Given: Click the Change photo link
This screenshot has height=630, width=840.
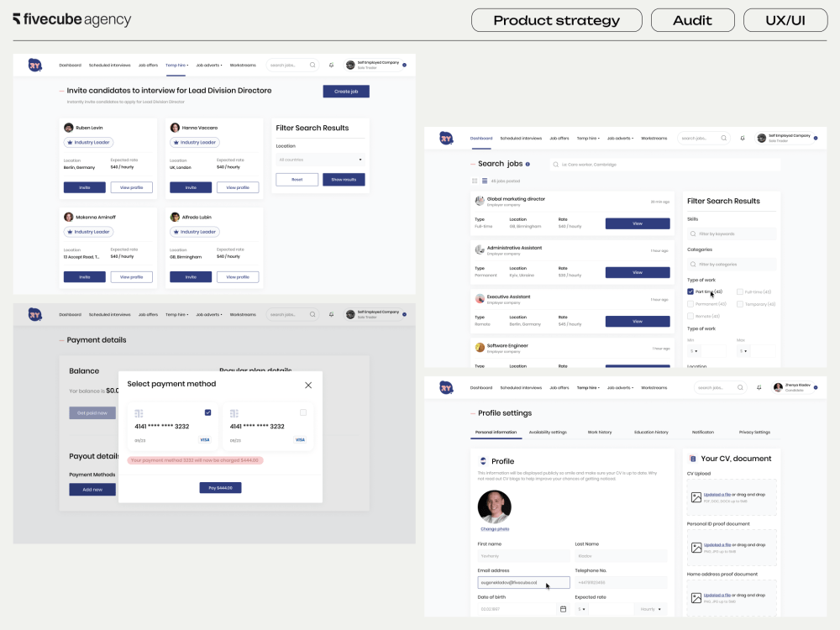Looking at the screenshot, I should (x=495, y=528).
